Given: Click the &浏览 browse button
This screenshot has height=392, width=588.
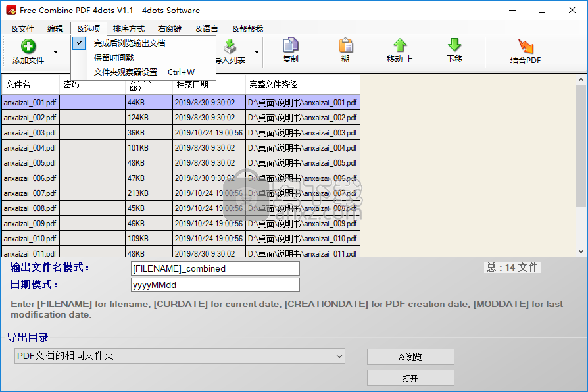Looking at the screenshot, I should pos(410,357).
